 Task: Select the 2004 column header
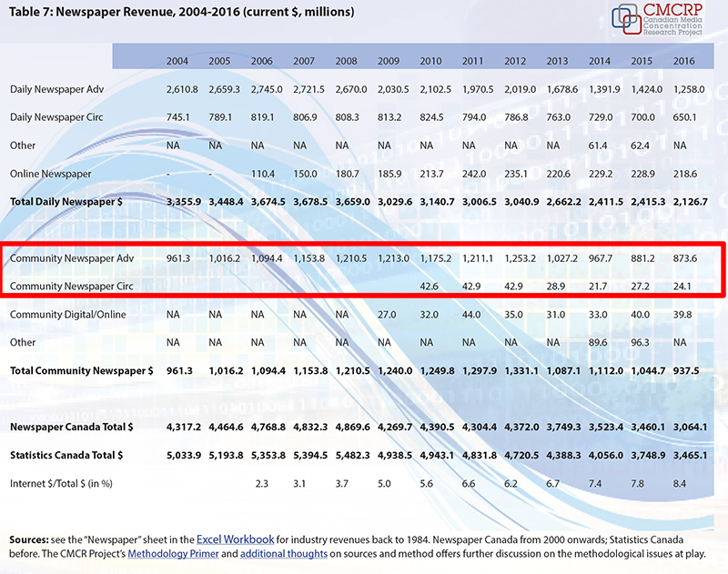[x=178, y=60]
